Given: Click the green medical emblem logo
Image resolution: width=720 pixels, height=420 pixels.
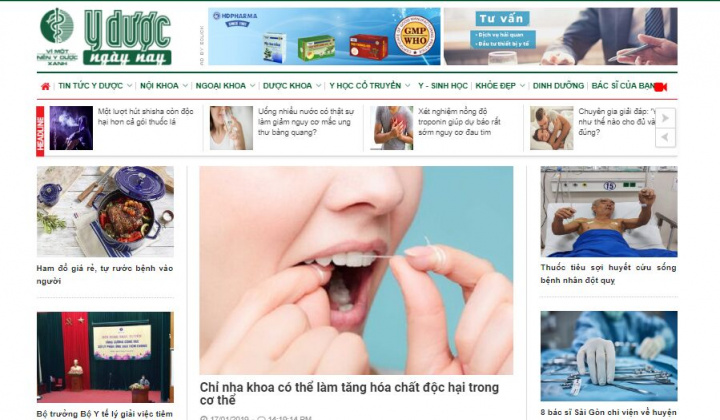Looking at the screenshot, I should (57, 36).
